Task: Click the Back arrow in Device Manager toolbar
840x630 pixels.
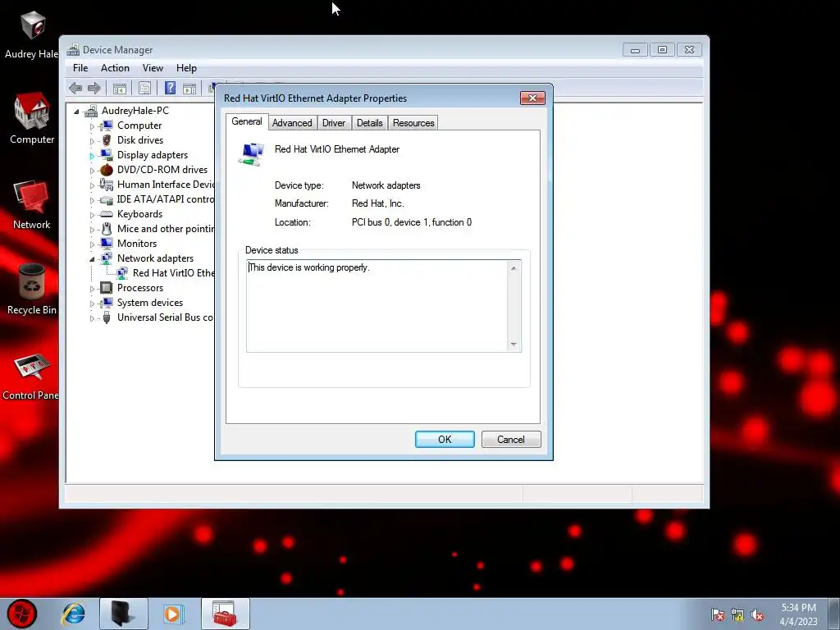Action: [75, 88]
